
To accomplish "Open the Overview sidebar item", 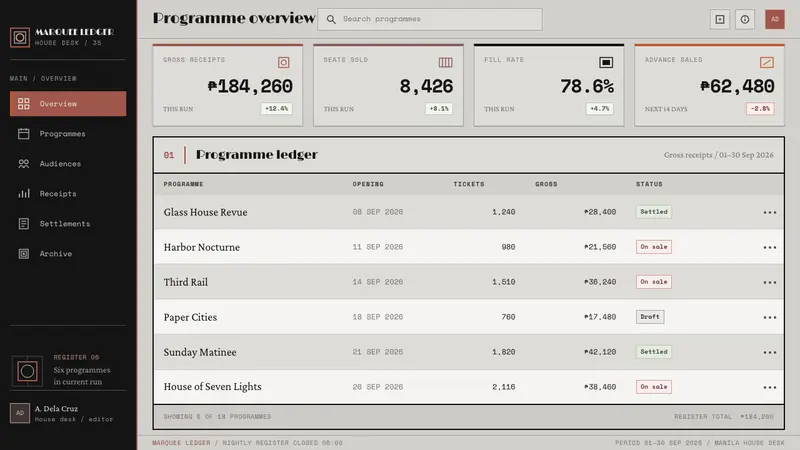I will [68, 104].
